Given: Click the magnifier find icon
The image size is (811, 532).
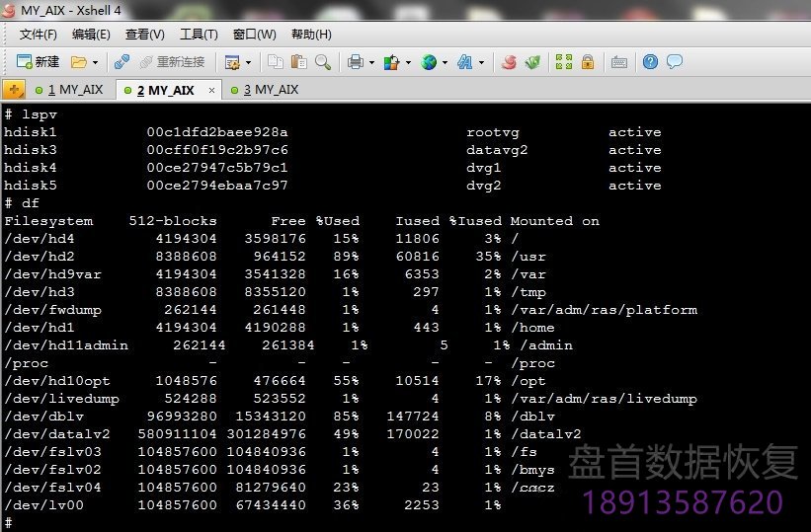Looking at the screenshot, I should tap(322, 62).
